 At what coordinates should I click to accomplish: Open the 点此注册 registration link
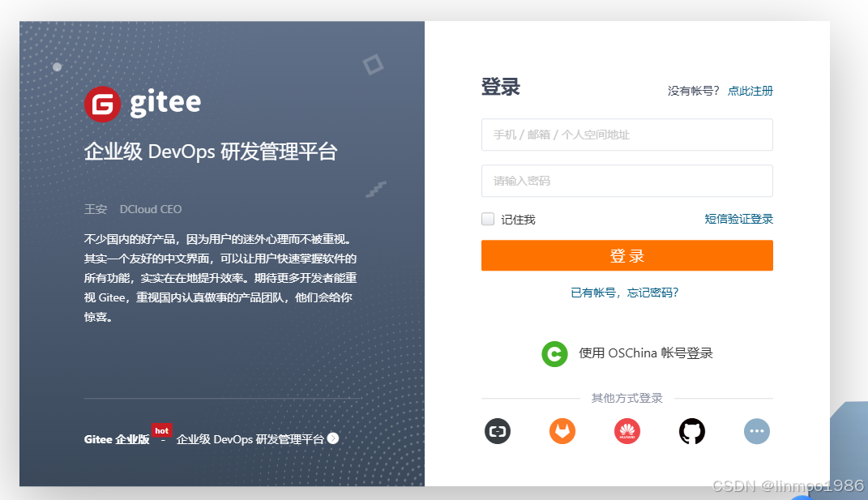pos(750,92)
